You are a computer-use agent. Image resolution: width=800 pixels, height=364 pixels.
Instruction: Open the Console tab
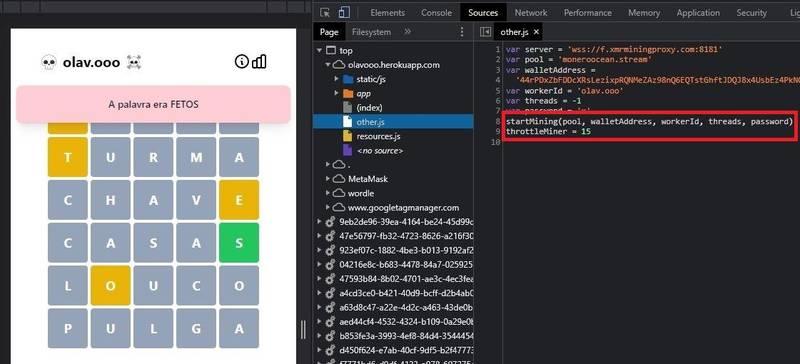coord(436,13)
